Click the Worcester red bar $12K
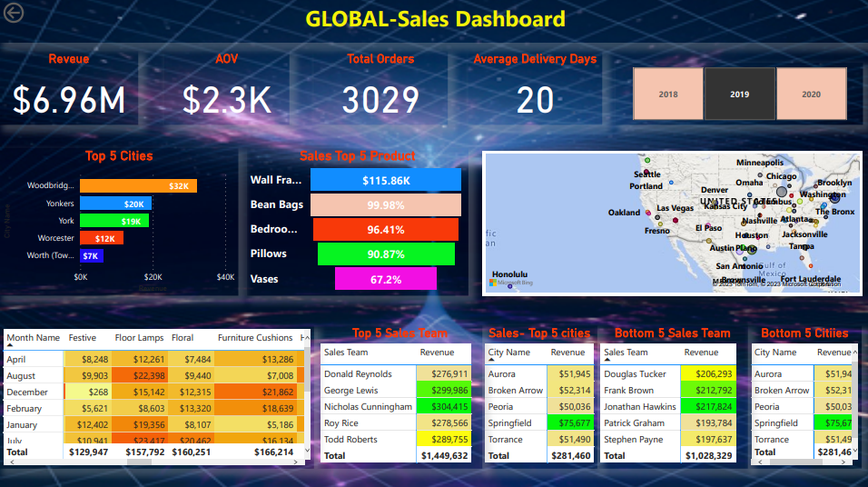The image size is (868, 487). point(102,238)
